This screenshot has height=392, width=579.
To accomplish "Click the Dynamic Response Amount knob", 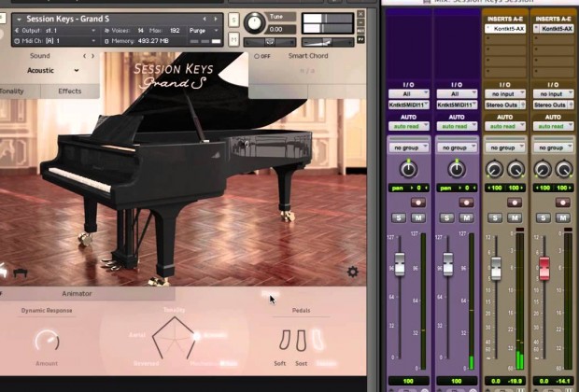I will click(x=47, y=341).
